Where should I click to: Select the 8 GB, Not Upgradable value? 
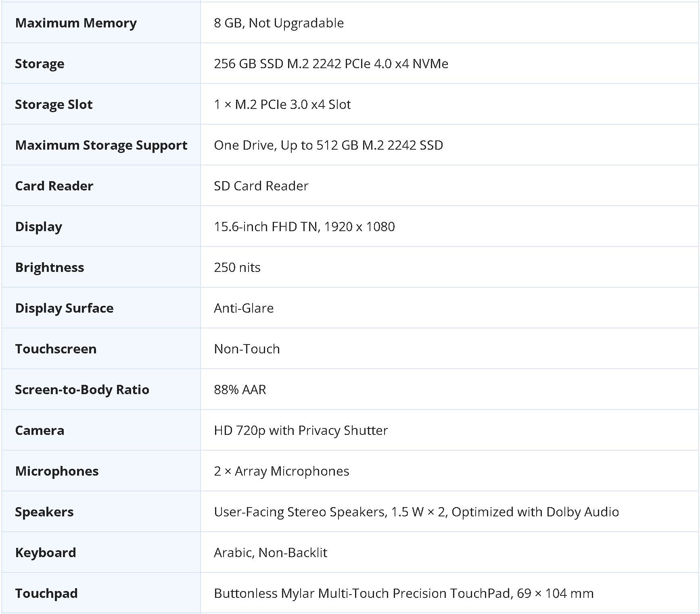click(279, 23)
